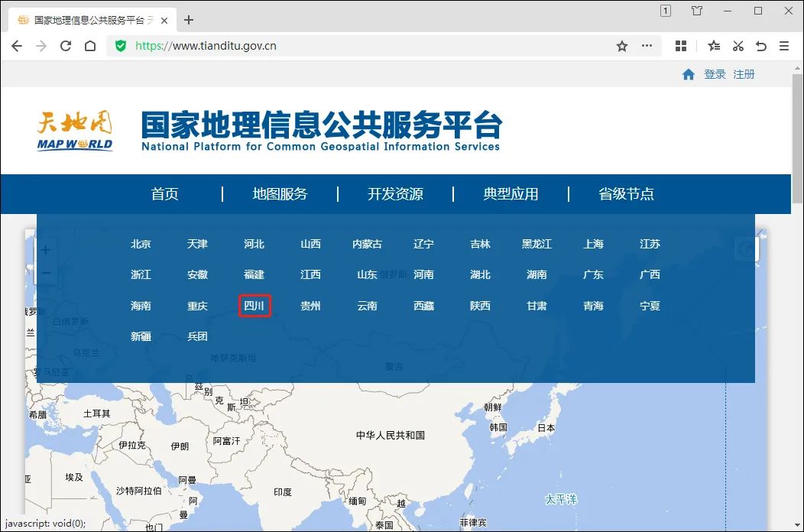Select the 贵州 node
Viewport: 804px width, 532px height.
tap(310, 307)
